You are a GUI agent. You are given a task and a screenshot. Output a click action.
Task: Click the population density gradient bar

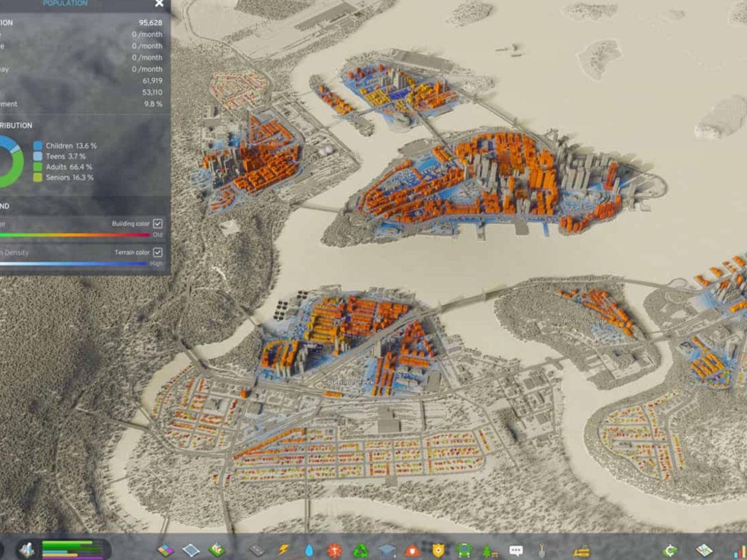tap(74, 263)
